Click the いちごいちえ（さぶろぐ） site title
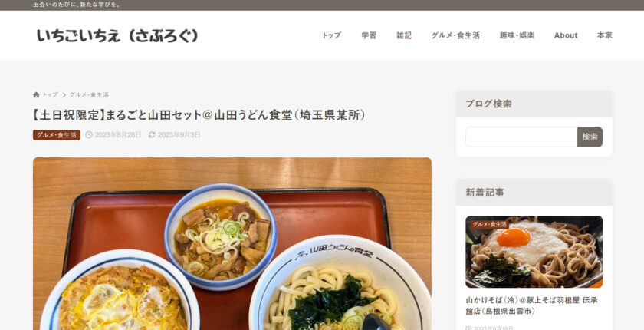The image size is (644, 330). coord(117,36)
